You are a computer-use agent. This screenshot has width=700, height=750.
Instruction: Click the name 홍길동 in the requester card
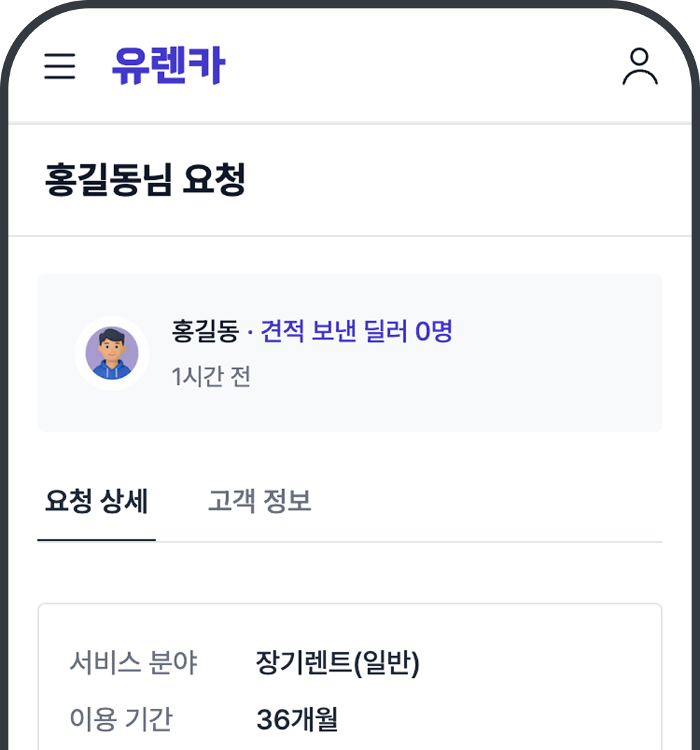pyautogui.click(x=205, y=331)
